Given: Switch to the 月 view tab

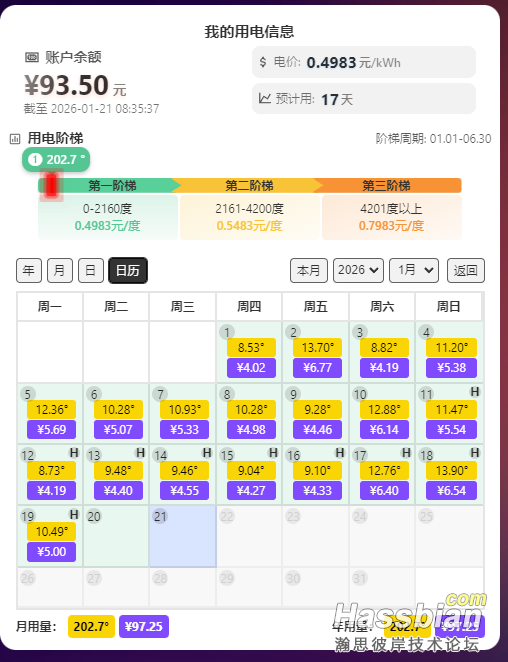Looking at the screenshot, I should [60, 270].
